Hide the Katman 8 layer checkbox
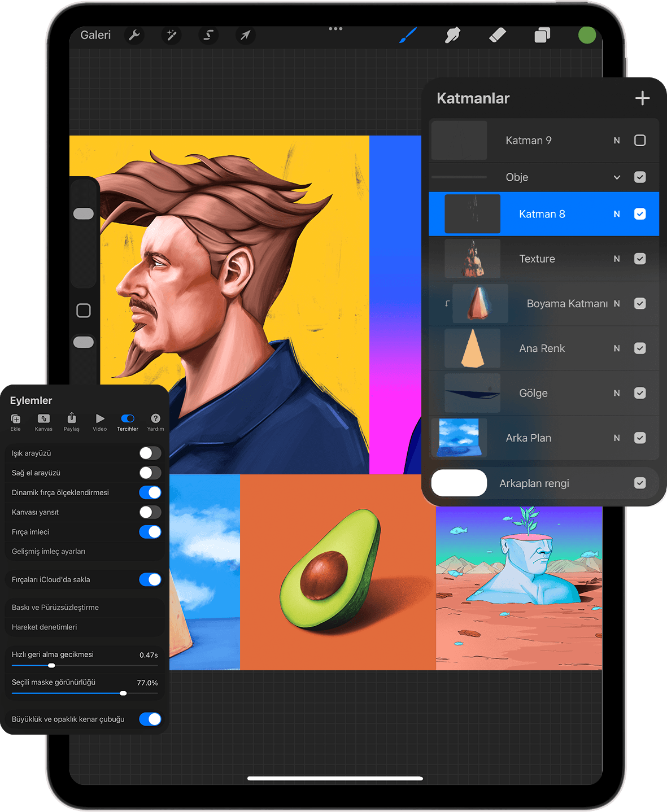The image size is (667, 812). pyautogui.click(x=640, y=214)
